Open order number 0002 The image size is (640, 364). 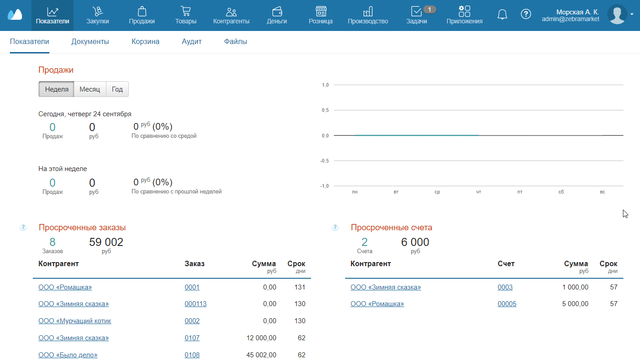tap(192, 321)
